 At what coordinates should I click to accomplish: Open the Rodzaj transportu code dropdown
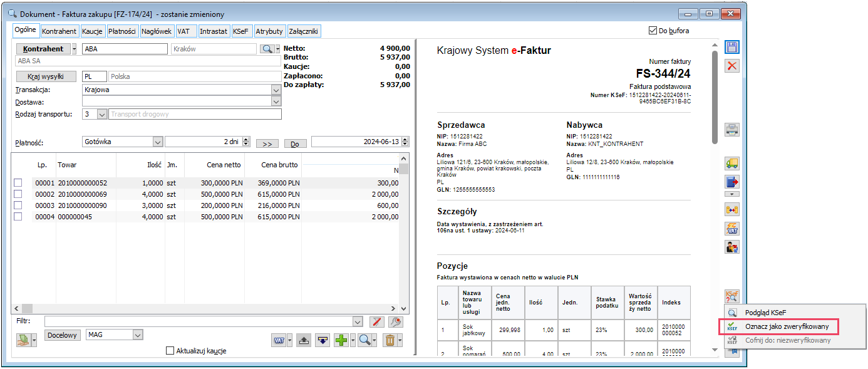[x=102, y=114]
